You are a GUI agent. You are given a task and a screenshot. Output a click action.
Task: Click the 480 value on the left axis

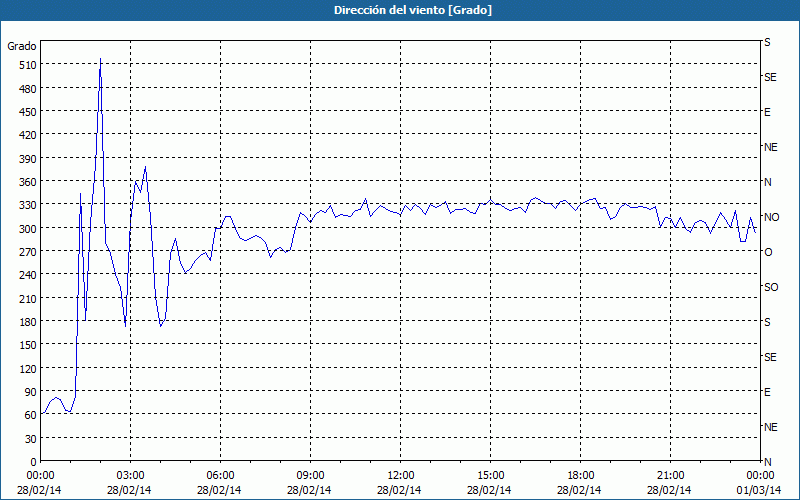[28, 89]
